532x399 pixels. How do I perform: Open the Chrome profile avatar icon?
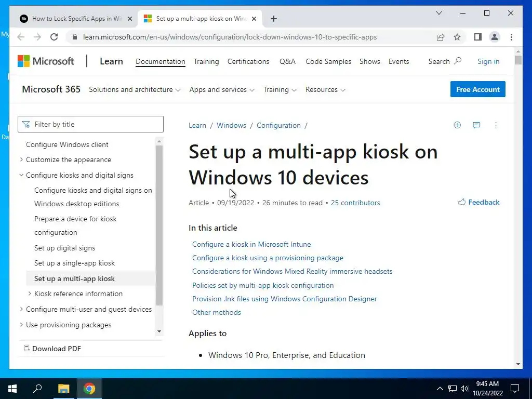495,37
